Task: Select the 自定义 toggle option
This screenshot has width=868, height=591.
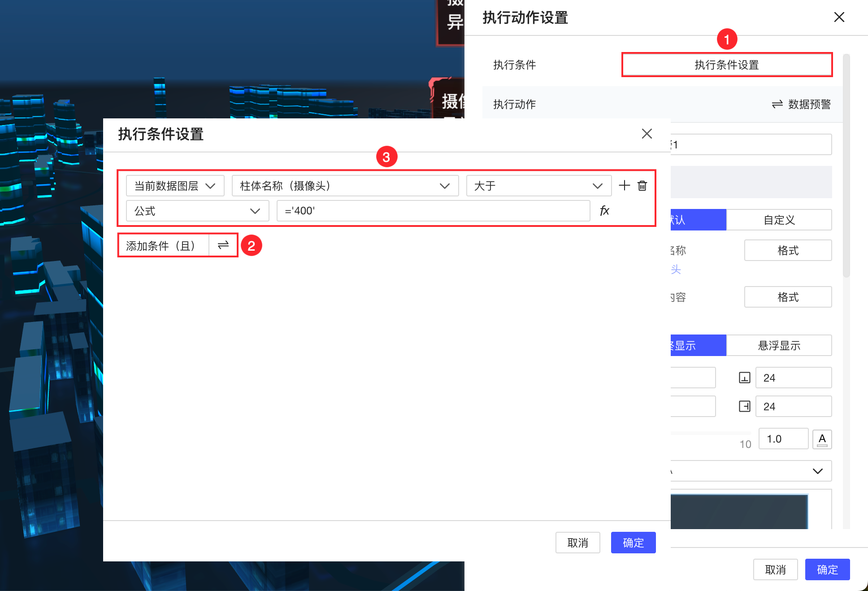Action: point(779,220)
